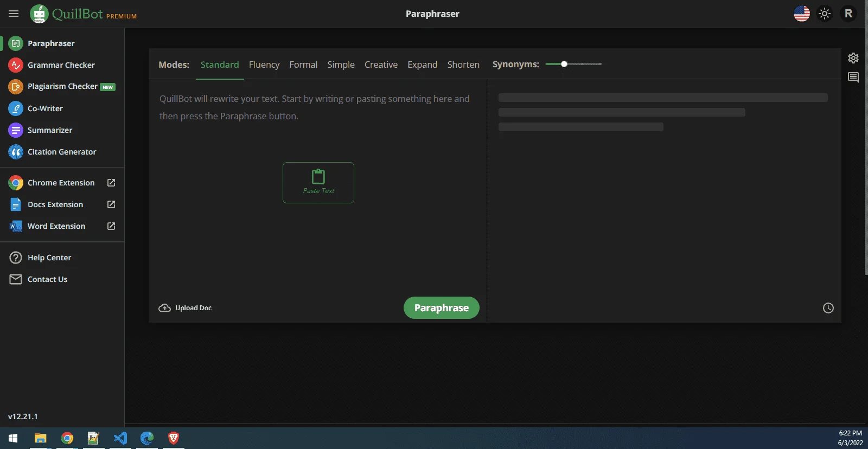Click the Docs Extension document icon

(16, 204)
